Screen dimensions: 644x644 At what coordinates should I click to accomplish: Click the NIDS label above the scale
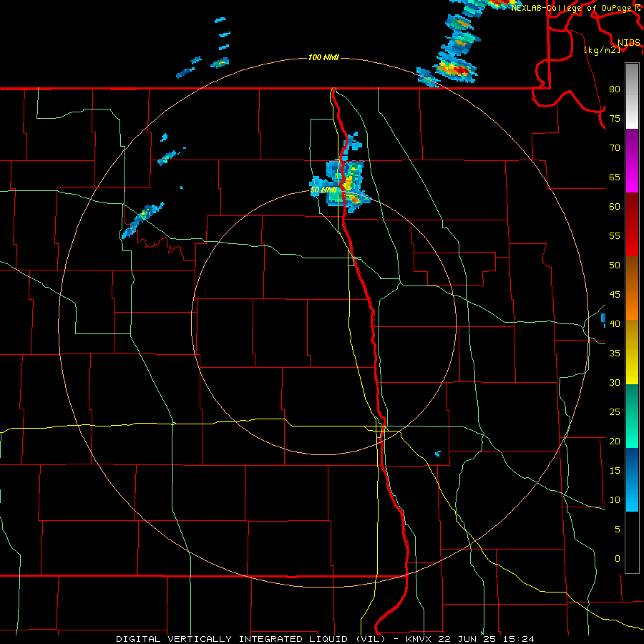click(629, 43)
